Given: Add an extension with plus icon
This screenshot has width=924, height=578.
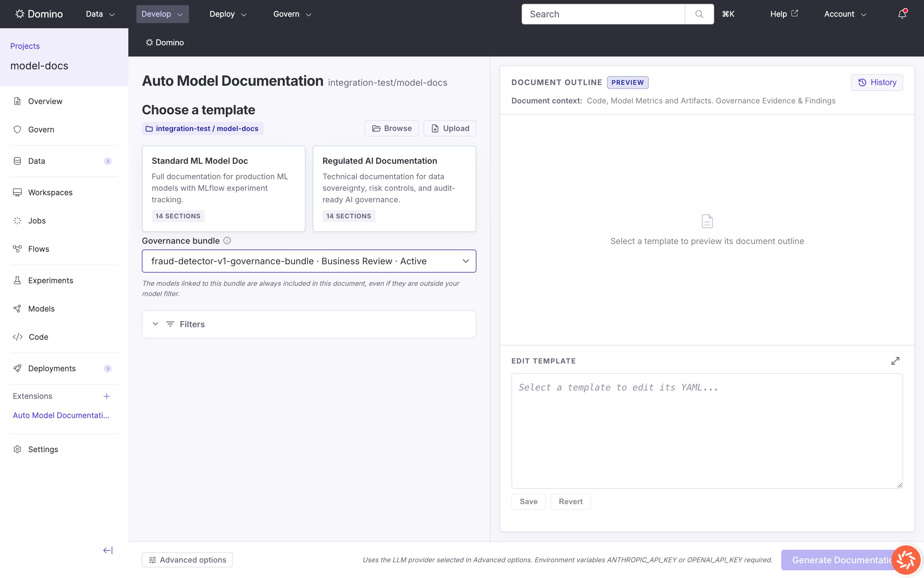Looking at the screenshot, I should pos(107,396).
